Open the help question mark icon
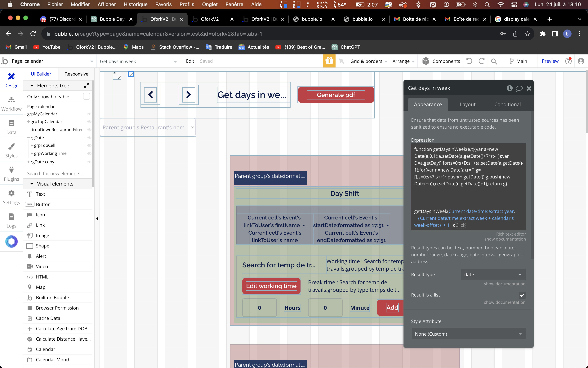 pyautogui.click(x=568, y=61)
